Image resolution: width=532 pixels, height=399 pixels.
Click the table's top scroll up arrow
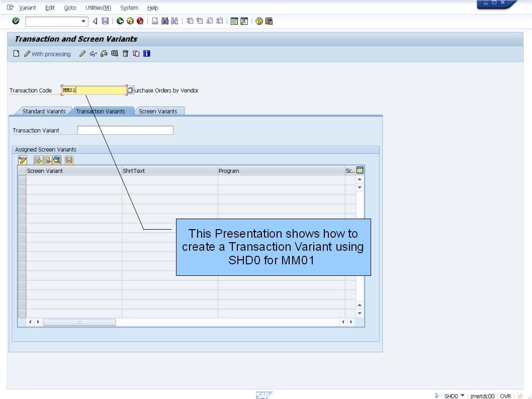(360, 179)
